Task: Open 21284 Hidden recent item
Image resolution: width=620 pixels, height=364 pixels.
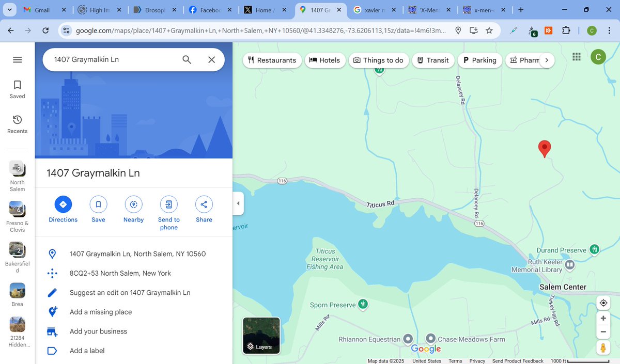Action: pyautogui.click(x=17, y=332)
